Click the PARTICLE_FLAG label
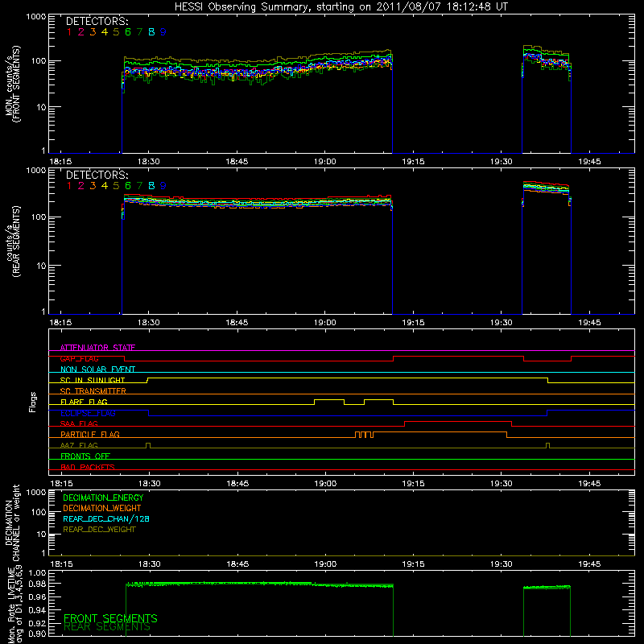This screenshot has width=644, height=644. [90, 434]
